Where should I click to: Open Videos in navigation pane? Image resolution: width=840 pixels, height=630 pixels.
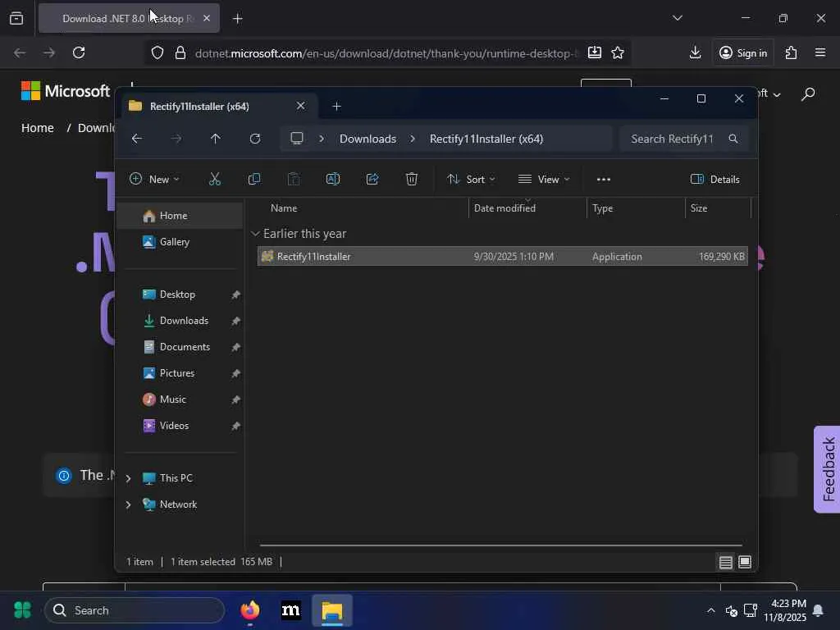click(180, 426)
